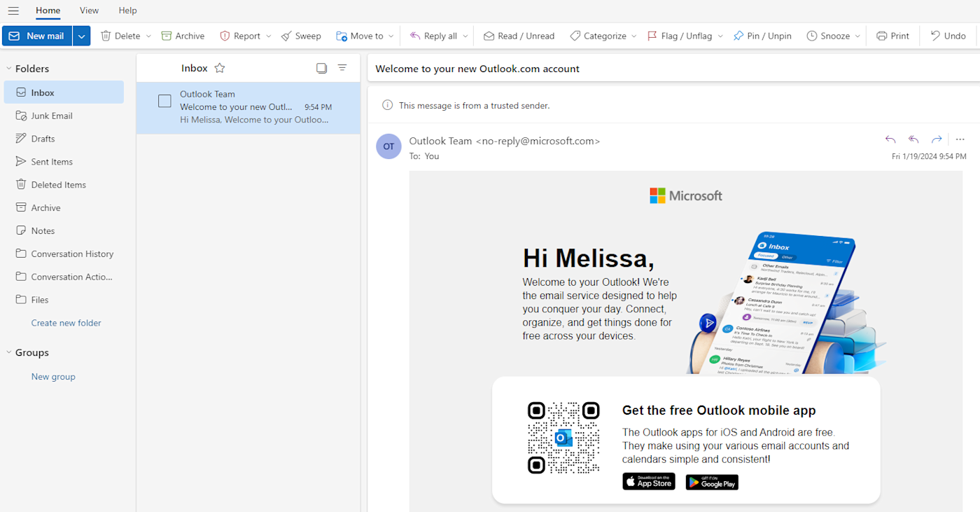The image size is (980, 512).
Task: Click the Create new folder link
Action: click(66, 323)
